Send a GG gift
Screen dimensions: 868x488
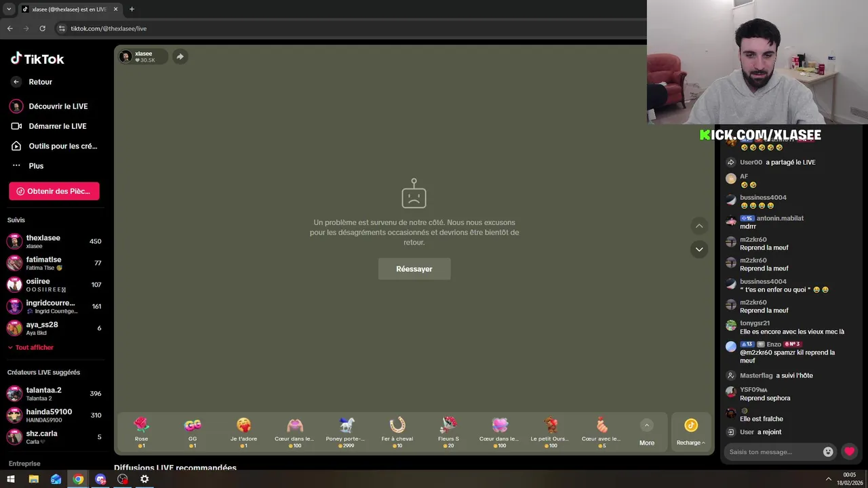click(193, 432)
